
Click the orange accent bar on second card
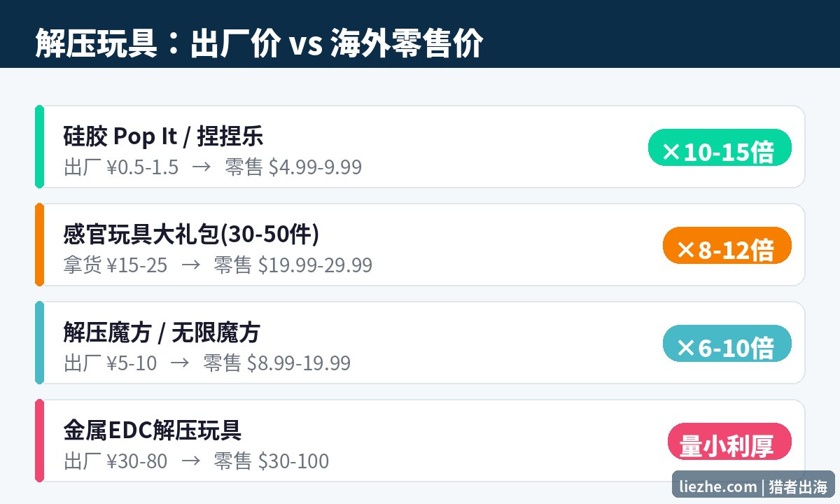[x=39, y=245]
